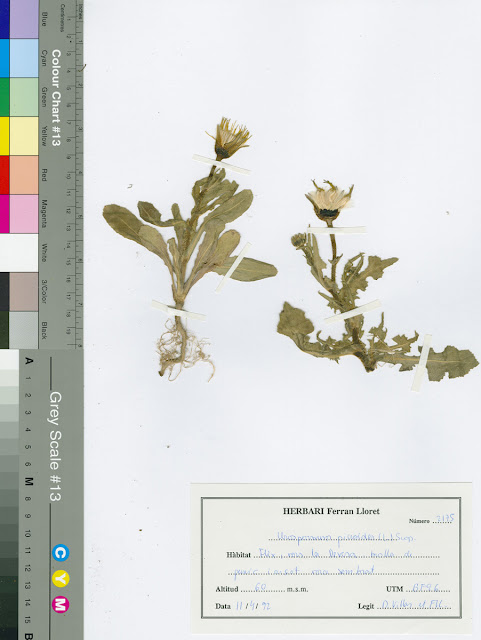Click the pink magenta colour patch
The height and width of the screenshot is (640, 481).
pyautogui.click(x=24, y=214)
